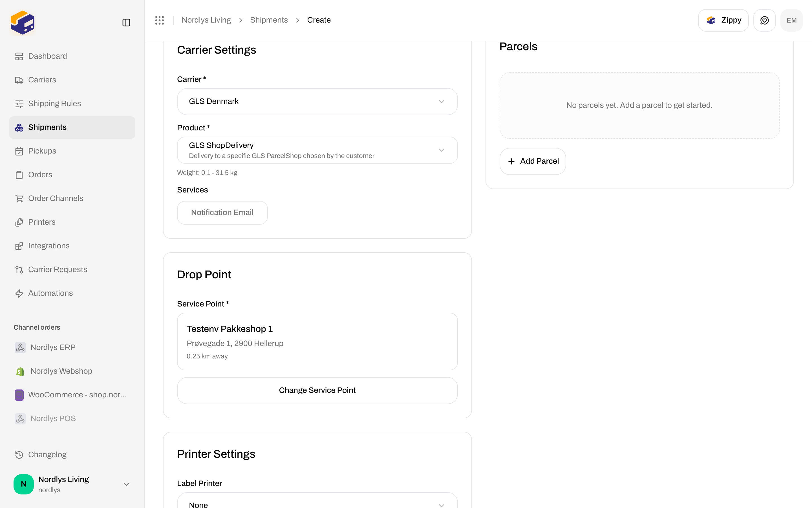Click the Printers icon in sidebar
Image resolution: width=812 pixels, height=508 pixels.
(19, 222)
